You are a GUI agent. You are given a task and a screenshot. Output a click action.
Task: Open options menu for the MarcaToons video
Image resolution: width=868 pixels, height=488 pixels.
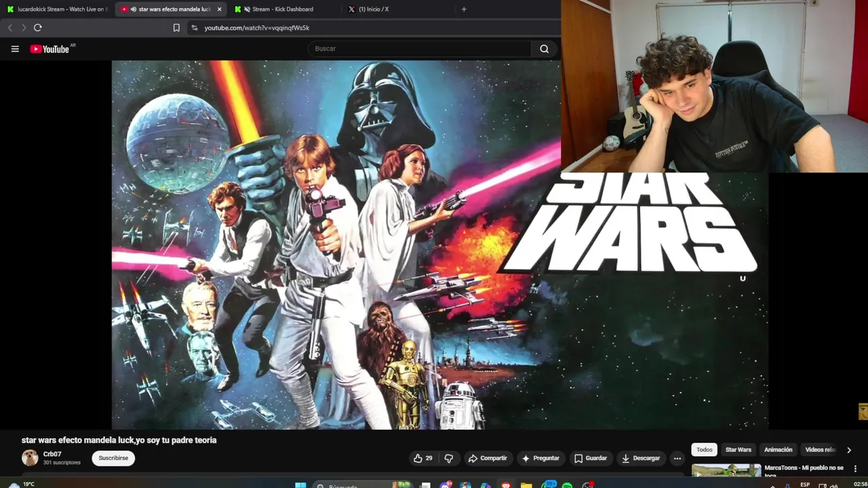coord(855,469)
